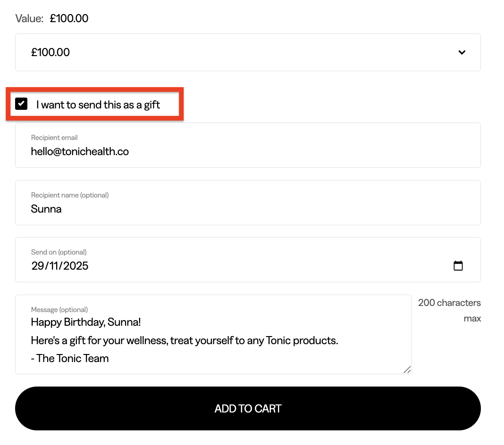Select the day 29 in Send on date

pos(37,266)
